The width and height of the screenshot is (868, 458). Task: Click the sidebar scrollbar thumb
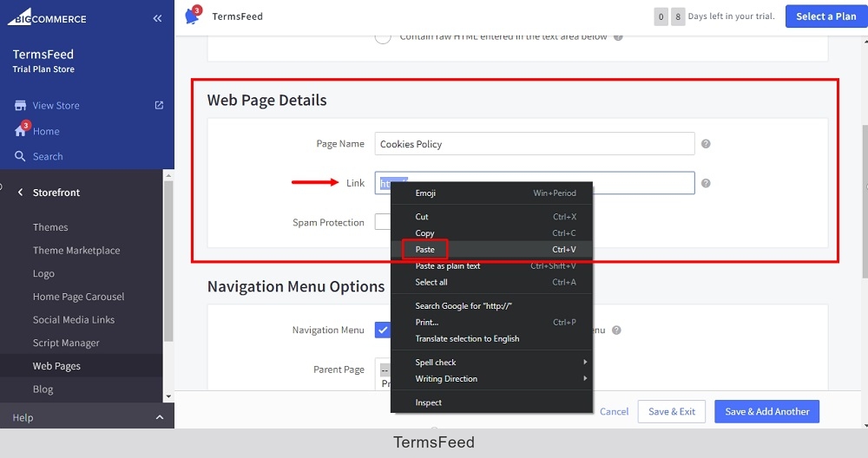[168, 260]
